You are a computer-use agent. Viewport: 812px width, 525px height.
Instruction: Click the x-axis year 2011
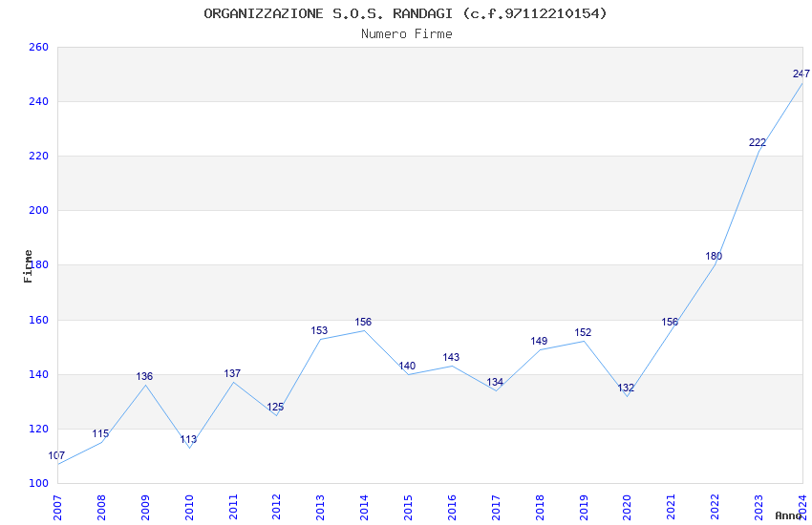(233, 507)
